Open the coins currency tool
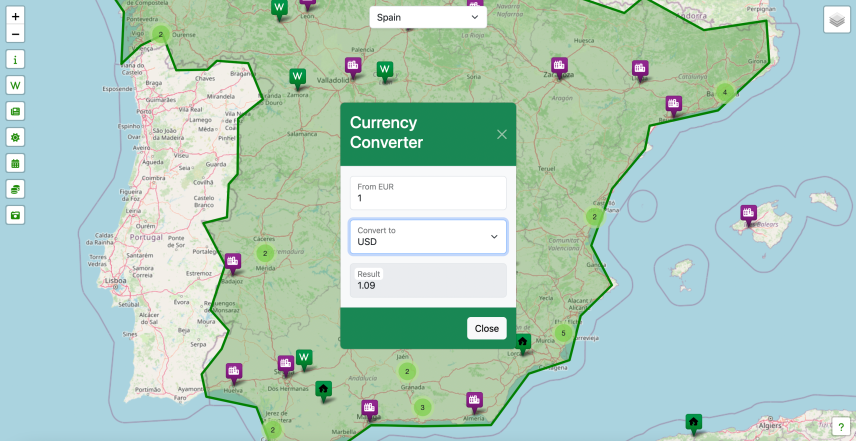Image resolution: width=856 pixels, height=441 pixels. (15, 189)
